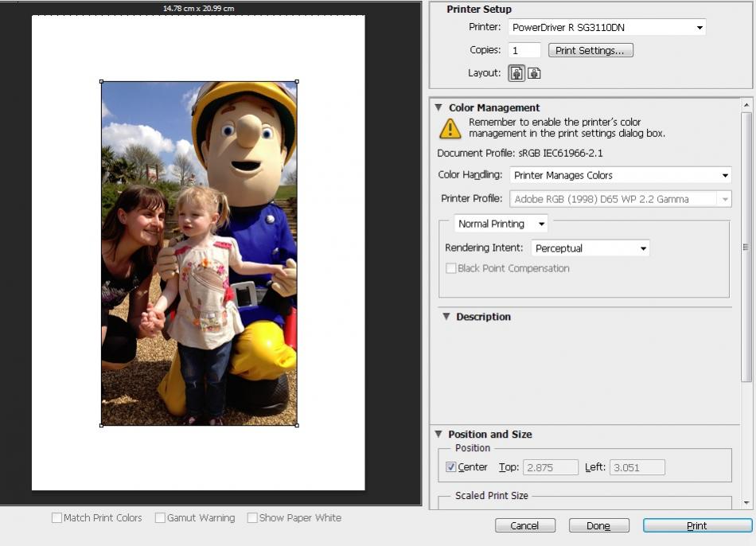Click the color management warning icon
The image size is (756, 546).
point(450,128)
